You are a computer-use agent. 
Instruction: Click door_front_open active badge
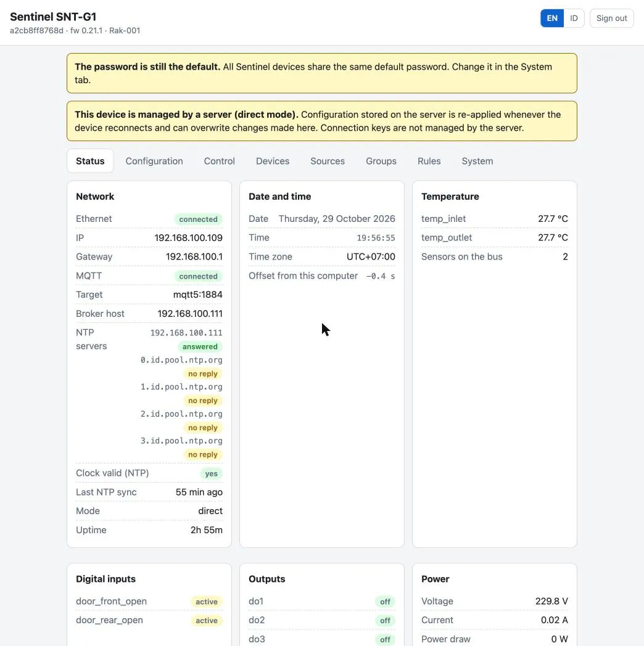click(x=207, y=602)
